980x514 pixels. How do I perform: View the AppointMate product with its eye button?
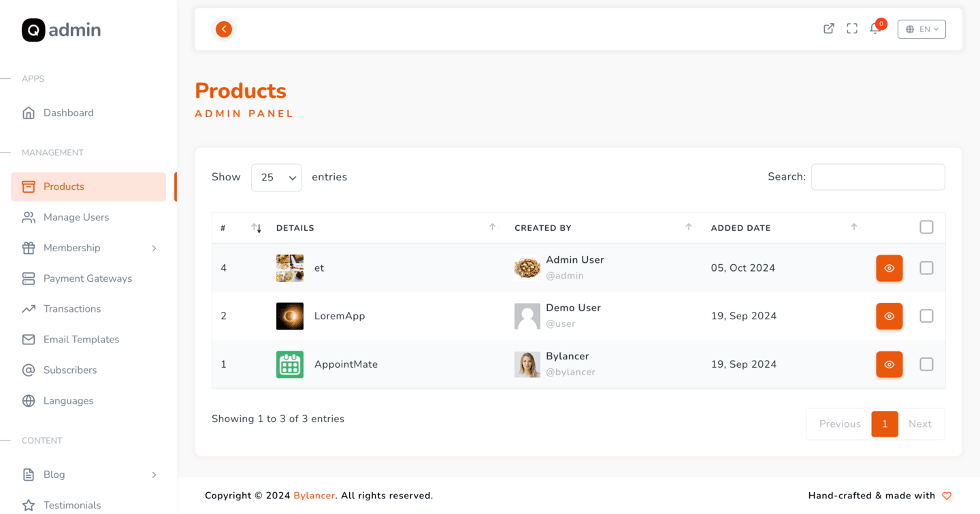(x=889, y=364)
